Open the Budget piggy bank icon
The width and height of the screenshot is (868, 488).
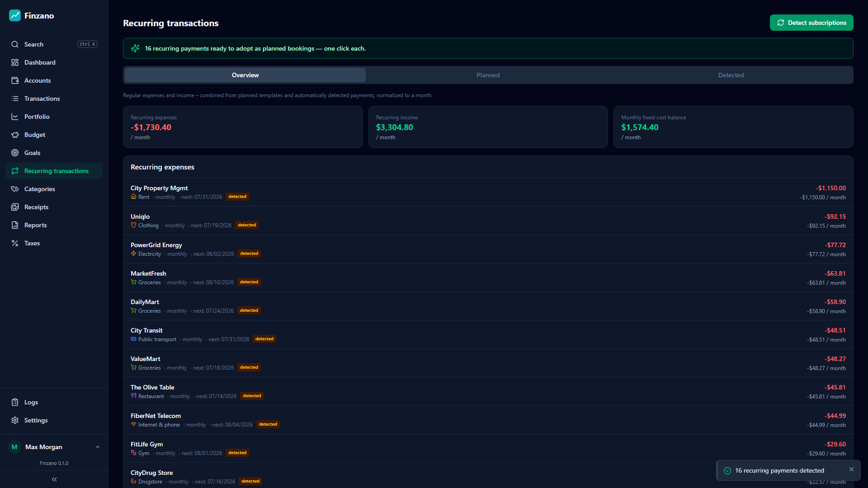15,135
